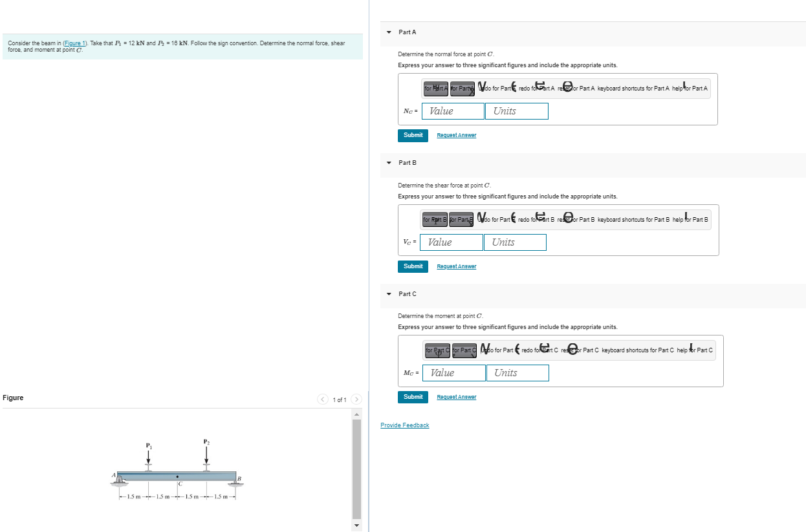Open the Provide Feedback link
806x532 pixels.
[405, 425]
